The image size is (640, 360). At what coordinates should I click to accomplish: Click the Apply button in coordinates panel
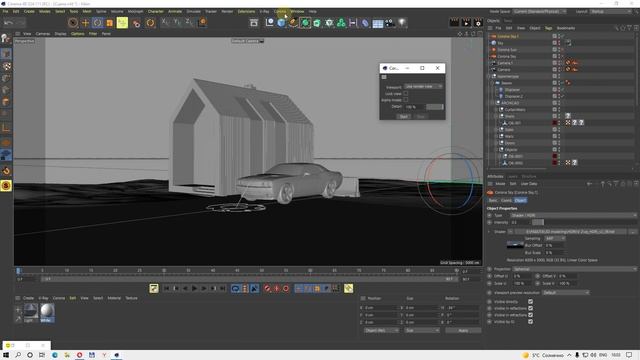[463, 330]
